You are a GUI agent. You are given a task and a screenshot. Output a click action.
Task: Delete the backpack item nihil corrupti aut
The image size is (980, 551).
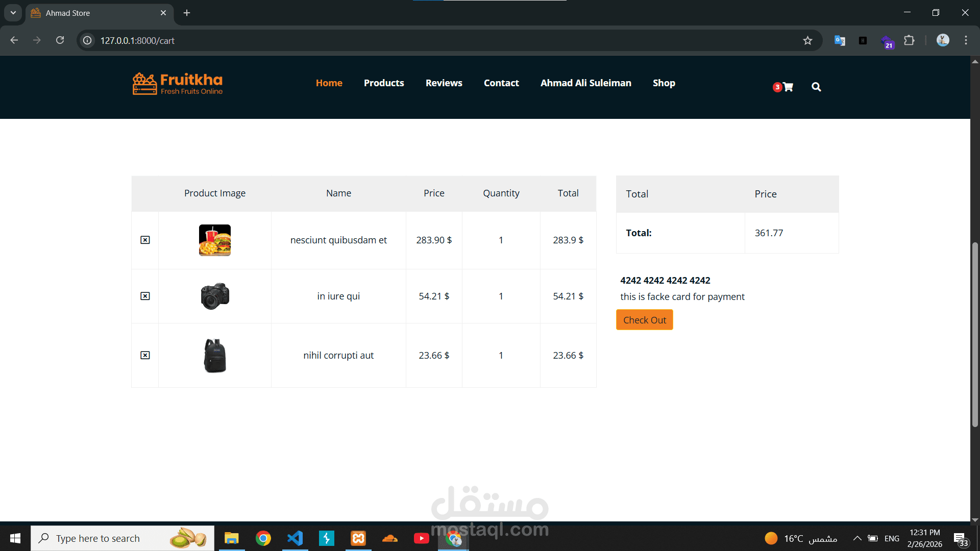point(145,355)
